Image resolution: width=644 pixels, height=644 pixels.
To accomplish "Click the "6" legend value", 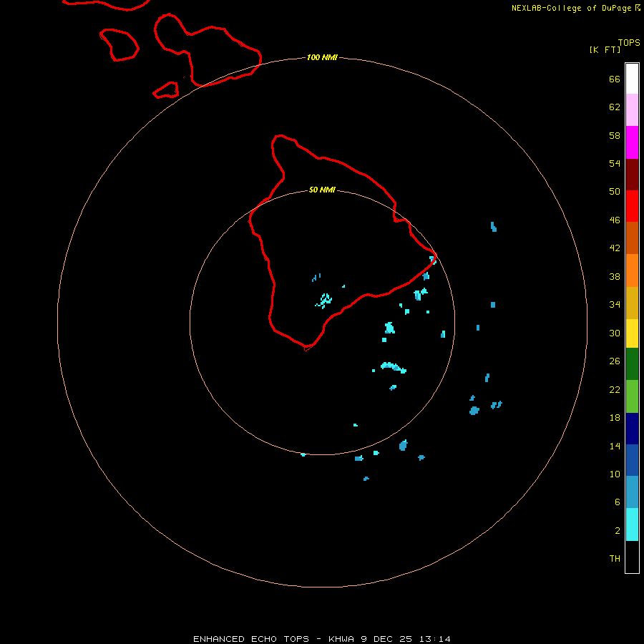I will [x=618, y=502].
